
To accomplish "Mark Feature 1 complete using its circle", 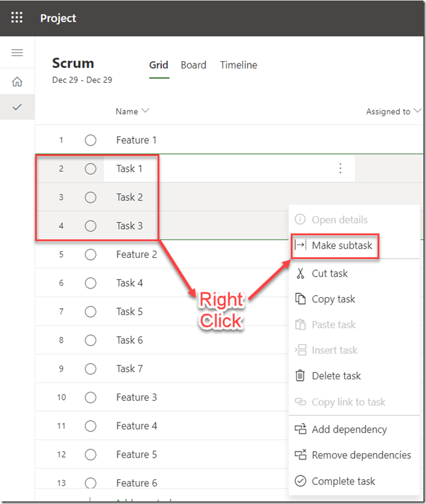I will (x=91, y=140).
